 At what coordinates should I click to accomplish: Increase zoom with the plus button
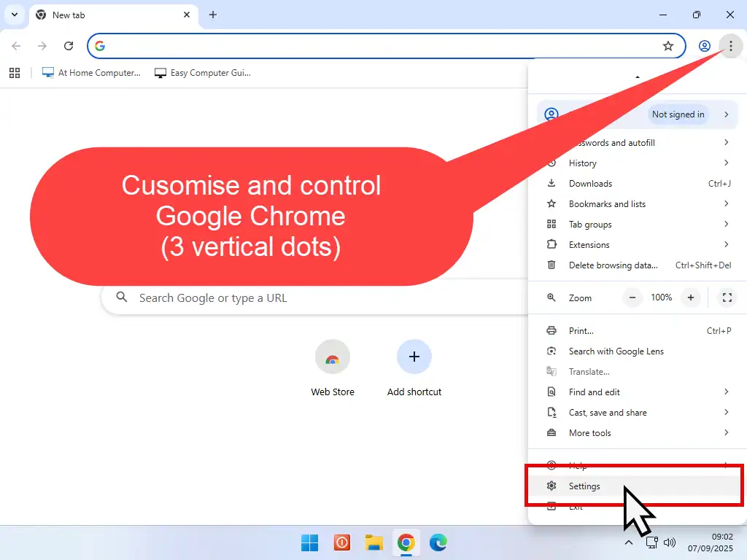pos(689,297)
